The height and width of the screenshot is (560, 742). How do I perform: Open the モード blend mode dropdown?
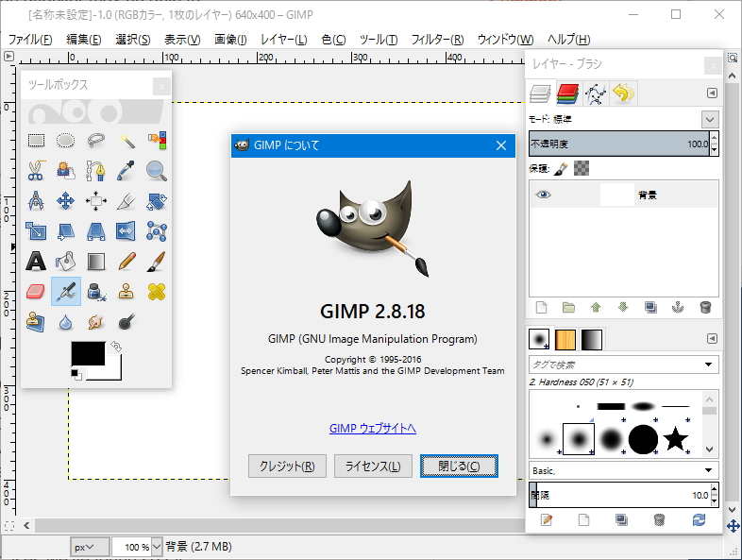pyautogui.click(x=709, y=119)
